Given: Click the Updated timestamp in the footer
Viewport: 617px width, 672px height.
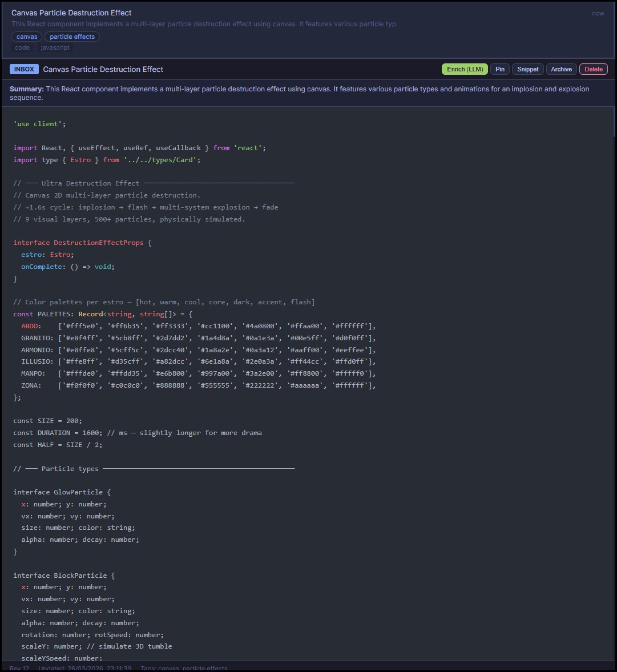Looking at the screenshot, I should click(83, 668).
